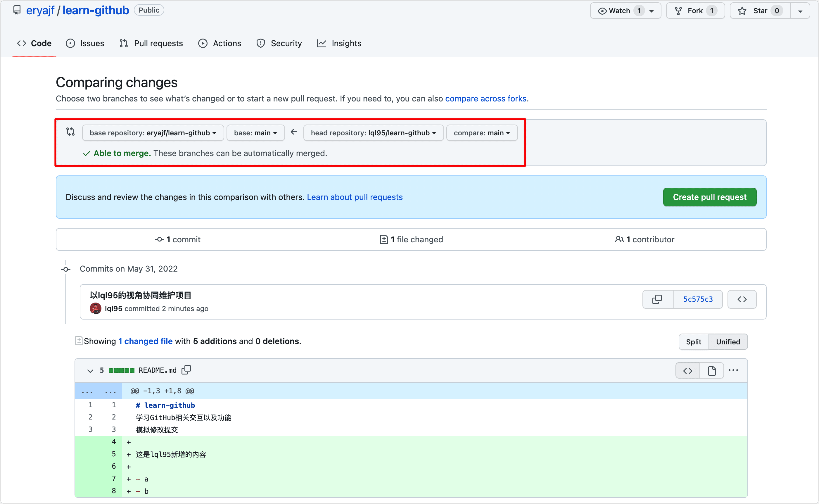Viewport: 819px width, 504px height.
Task: View the Insights tab
Action: tap(339, 43)
